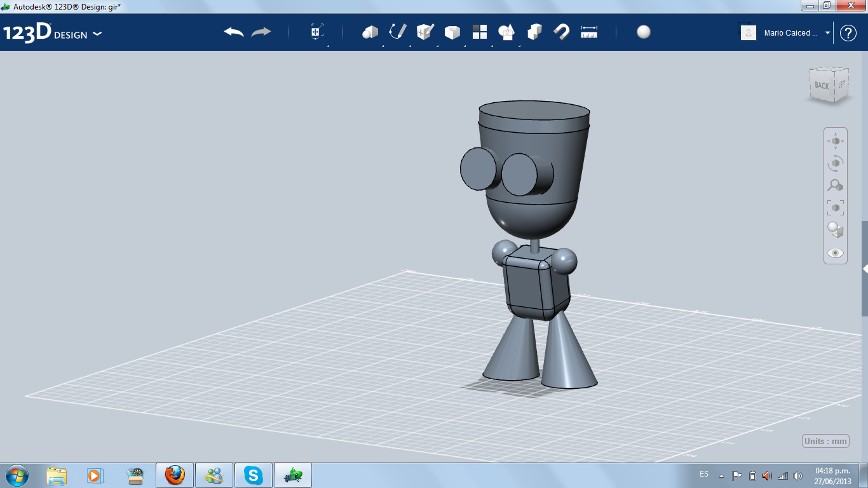Image resolution: width=868 pixels, height=488 pixels.
Task: Click the BACK face of view cube
Action: pyautogui.click(x=822, y=85)
